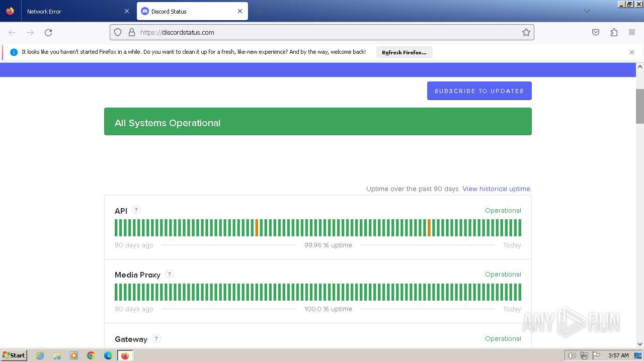Select the Discord Status tab
Viewport: 644px width, 362px height.
pos(192,11)
